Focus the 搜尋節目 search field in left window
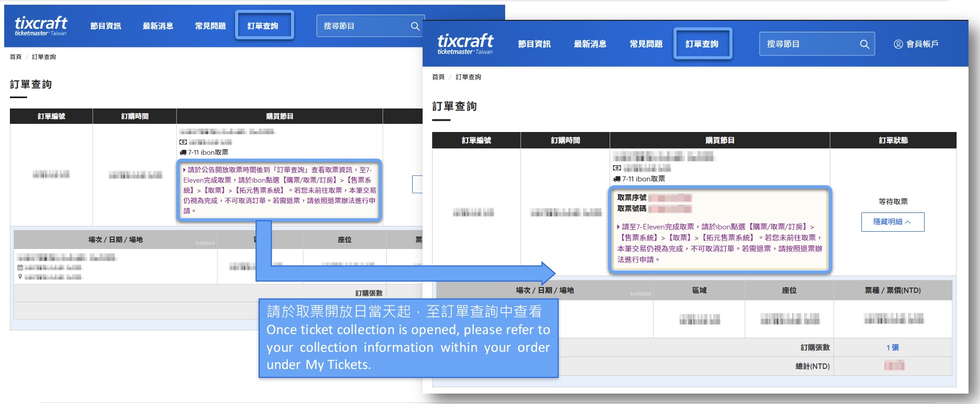This screenshot has height=404, width=980. tap(363, 26)
